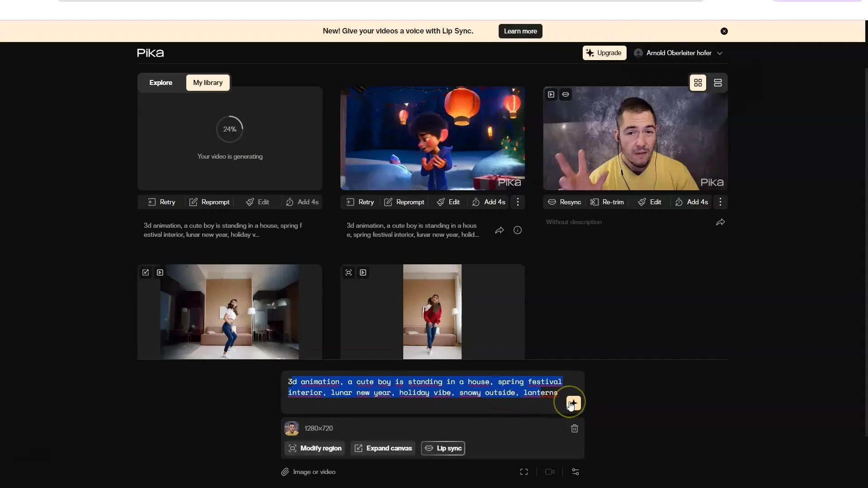Screen dimensions: 868x488
Task: Click the Upgrade button
Action: 604,53
